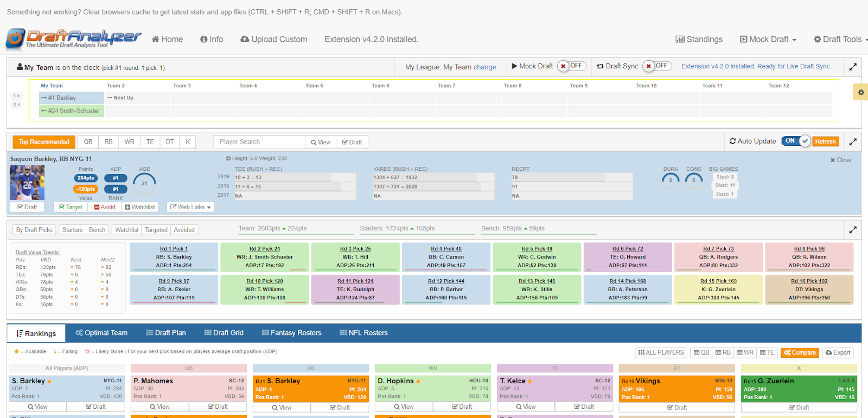Screen dimensions: 868x418
Task: Select #24 Smith-Schuster draft pick cell
Action: (71, 111)
